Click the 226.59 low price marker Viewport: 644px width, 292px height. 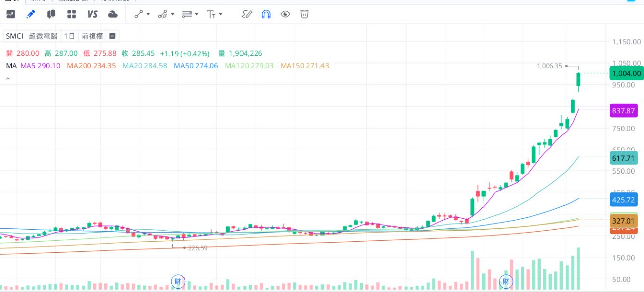tap(197, 248)
